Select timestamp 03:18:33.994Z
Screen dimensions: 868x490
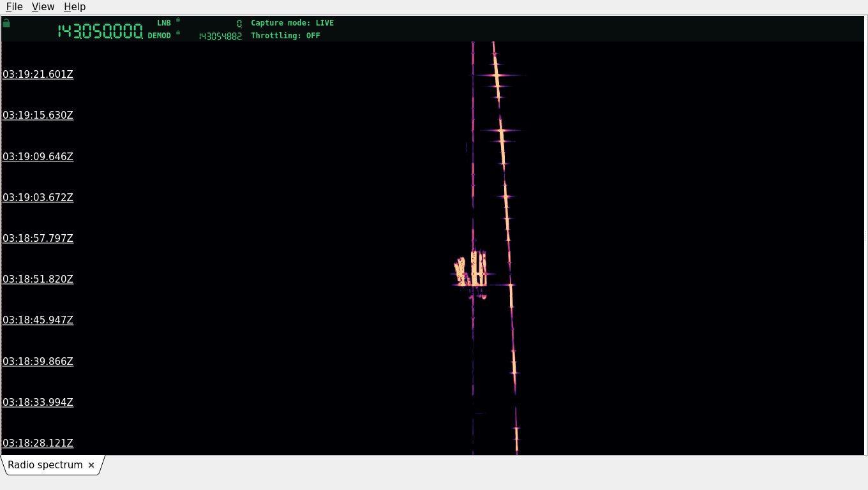coord(38,402)
